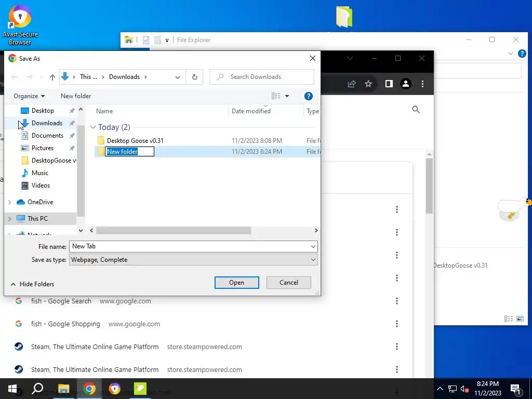Sort by Date modified column header
Image resolution: width=532 pixels, height=399 pixels.
tap(251, 111)
